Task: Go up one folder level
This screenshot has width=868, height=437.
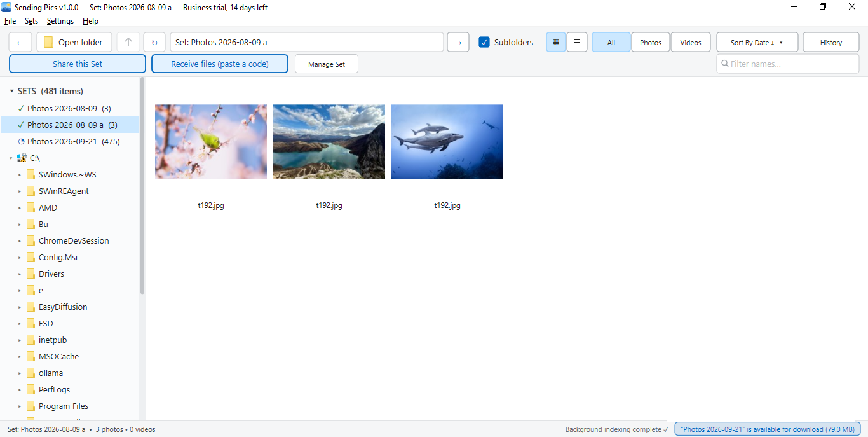Action: (128, 43)
